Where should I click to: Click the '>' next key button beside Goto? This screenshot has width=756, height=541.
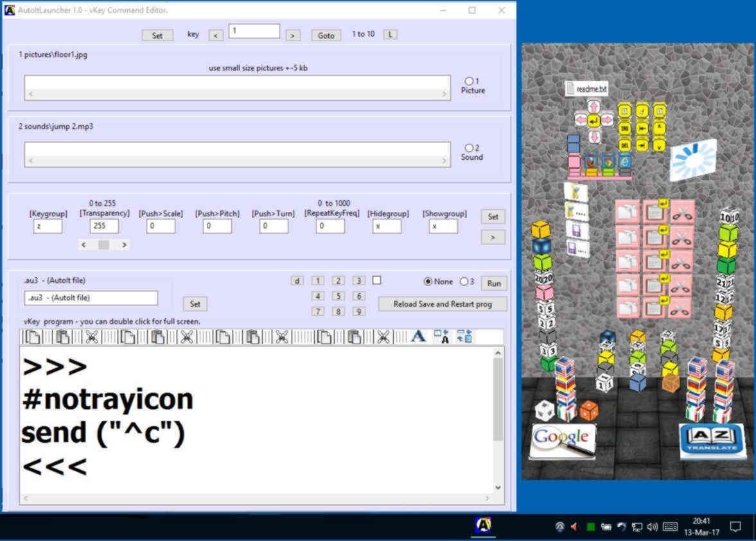point(293,35)
